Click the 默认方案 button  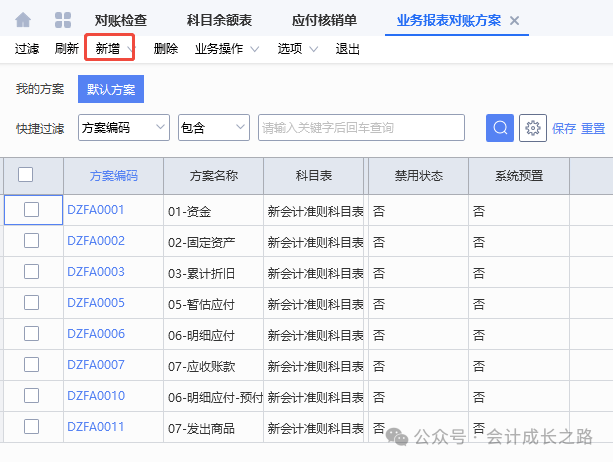point(111,89)
